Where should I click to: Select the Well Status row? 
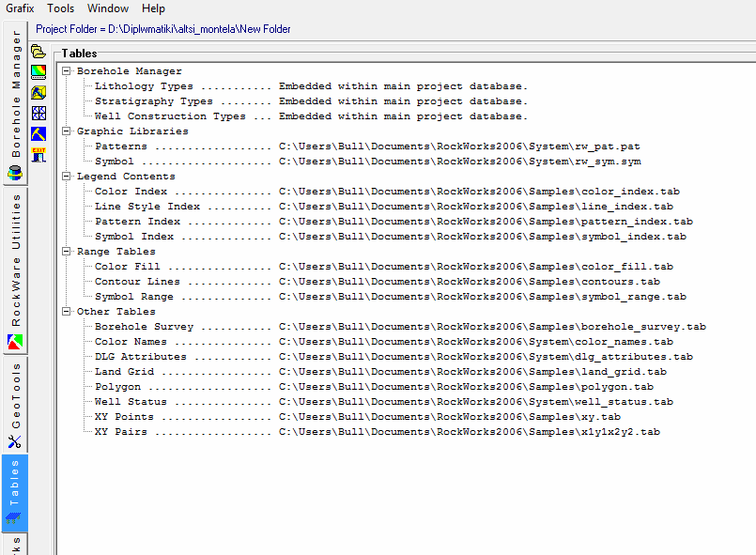pyautogui.click(x=384, y=402)
